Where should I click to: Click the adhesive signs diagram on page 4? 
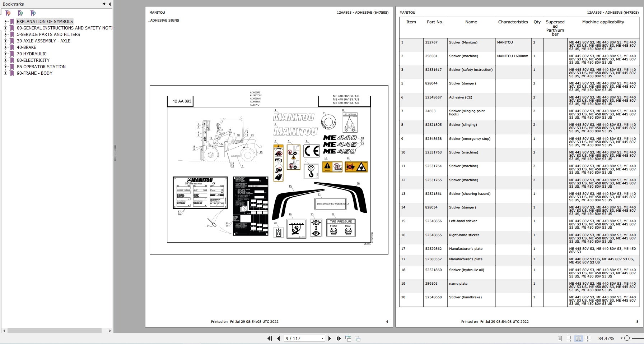[x=269, y=170]
